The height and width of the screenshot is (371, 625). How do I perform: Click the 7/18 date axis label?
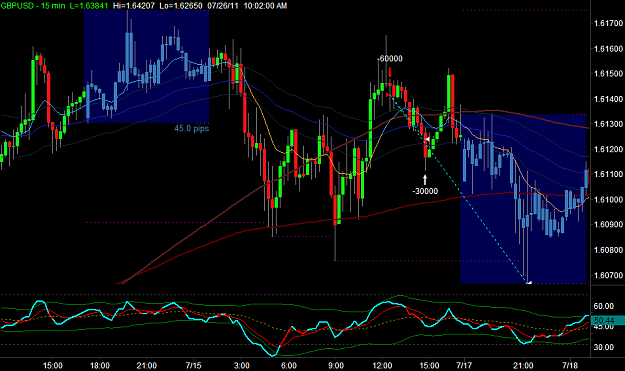click(570, 365)
